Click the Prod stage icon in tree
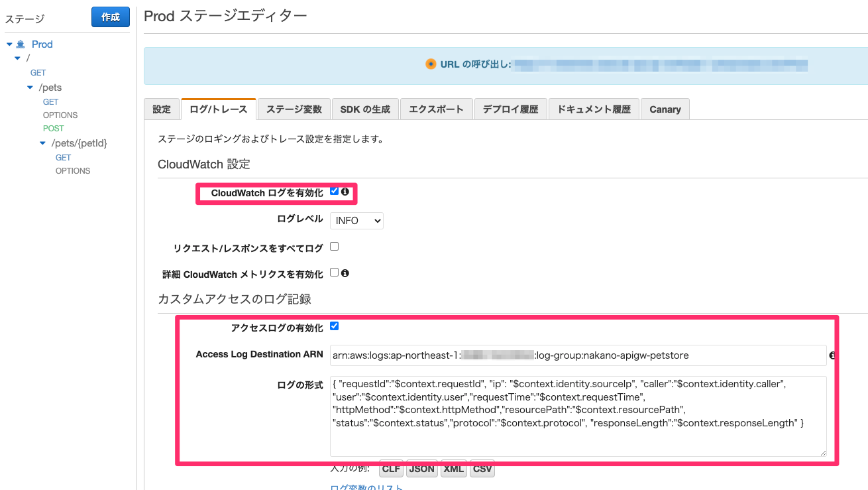868x490 pixels. [20, 44]
